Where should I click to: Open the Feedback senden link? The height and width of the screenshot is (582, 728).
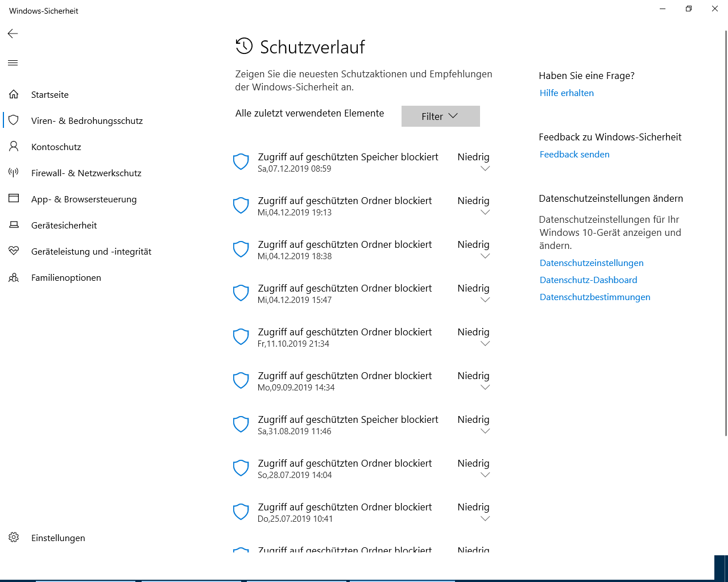tap(574, 155)
